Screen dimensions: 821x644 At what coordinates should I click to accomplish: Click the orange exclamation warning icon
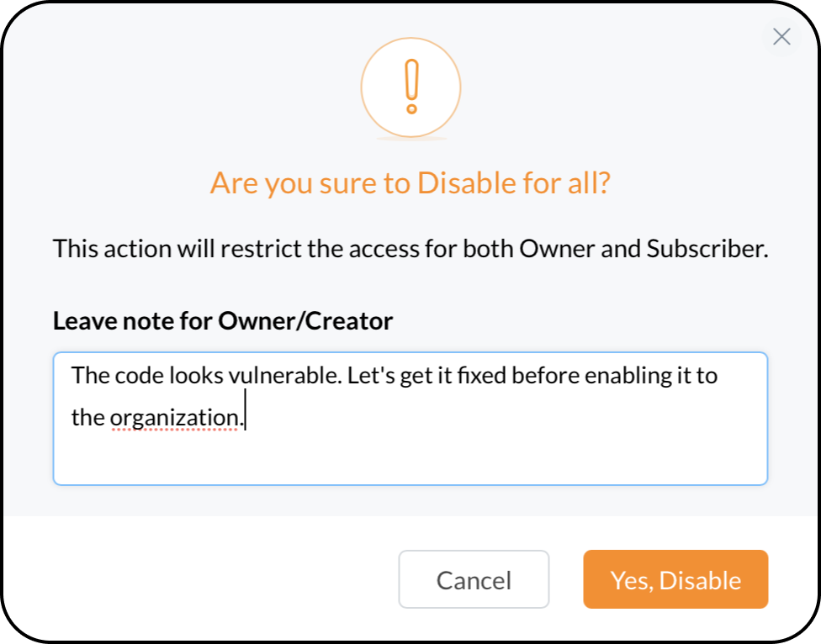pyautogui.click(x=411, y=88)
